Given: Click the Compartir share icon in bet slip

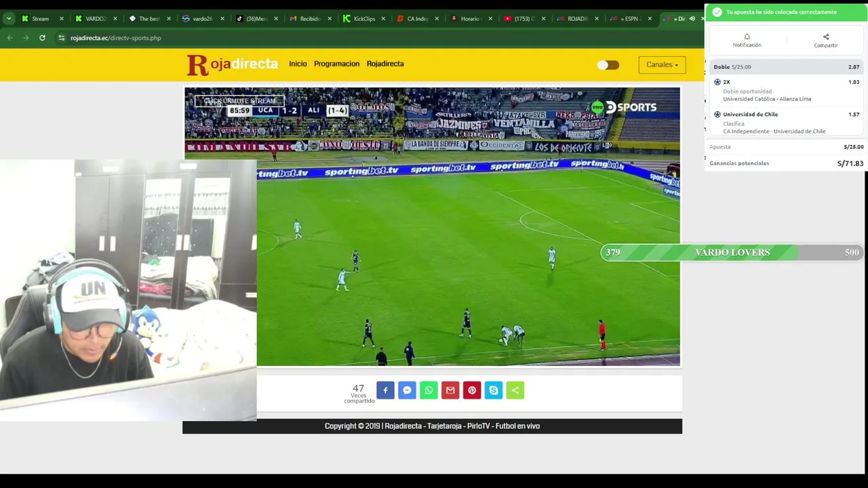Looking at the screenshot, I should click(826, 37).
